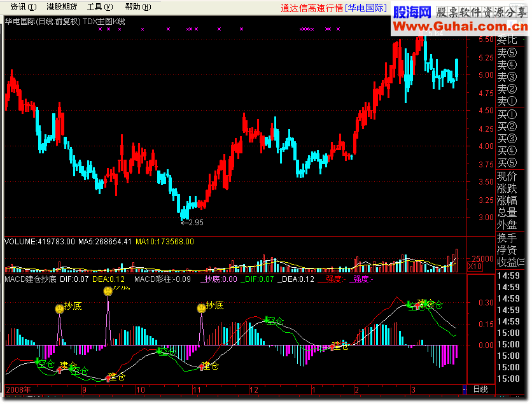Select the 日线 period tab

click(x=480, y=389)
